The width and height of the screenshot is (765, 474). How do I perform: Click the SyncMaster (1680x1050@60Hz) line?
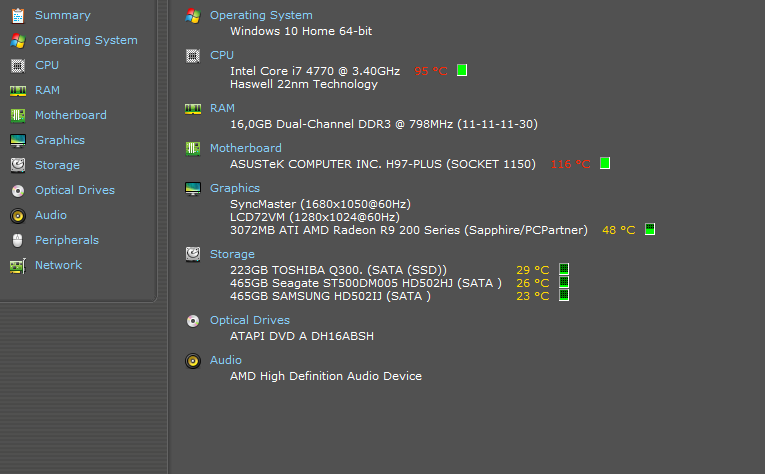pyautogui.click(x=321, y=204)
